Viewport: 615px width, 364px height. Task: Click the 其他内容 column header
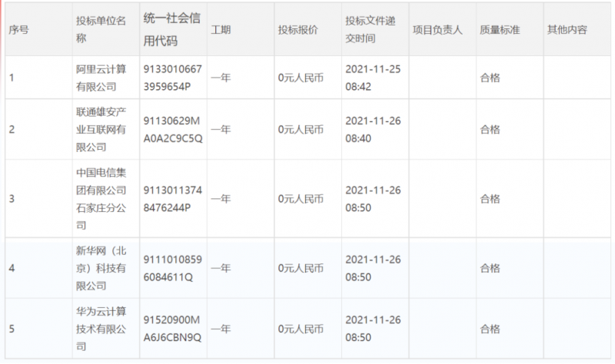(x=567, y=30)
